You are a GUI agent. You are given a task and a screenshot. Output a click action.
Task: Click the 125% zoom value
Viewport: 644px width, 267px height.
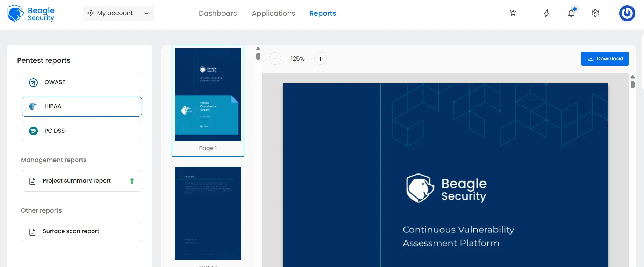click(x=298, y=59)
